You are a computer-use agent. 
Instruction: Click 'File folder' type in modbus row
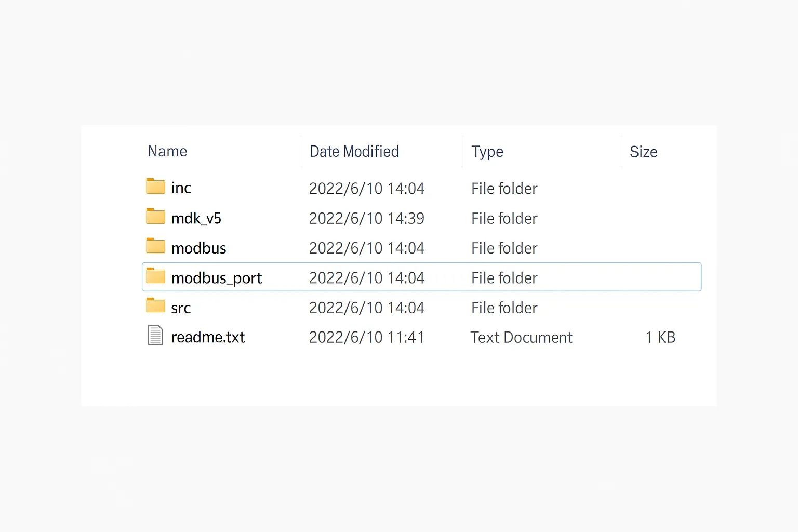click(x=504, y=248)
